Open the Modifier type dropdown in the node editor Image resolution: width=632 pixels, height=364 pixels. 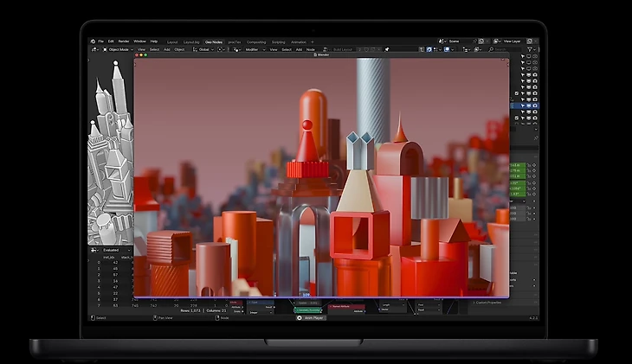point(252,49)
